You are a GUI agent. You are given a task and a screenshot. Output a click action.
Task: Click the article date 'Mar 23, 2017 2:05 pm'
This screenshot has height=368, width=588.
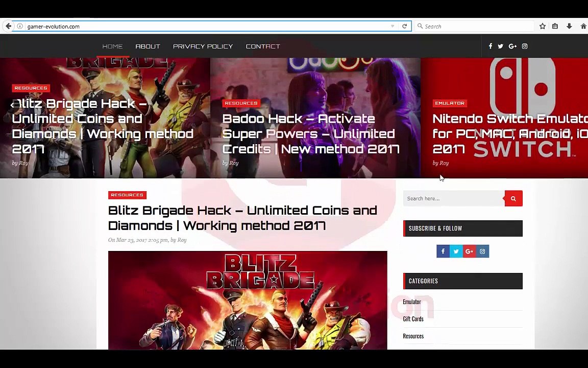(142, 240)
